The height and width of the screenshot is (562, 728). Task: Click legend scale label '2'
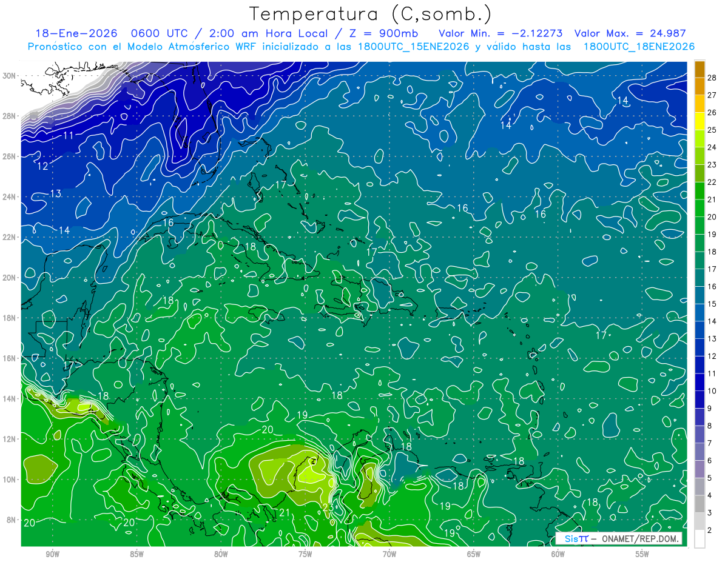click(x=710, y=530)
